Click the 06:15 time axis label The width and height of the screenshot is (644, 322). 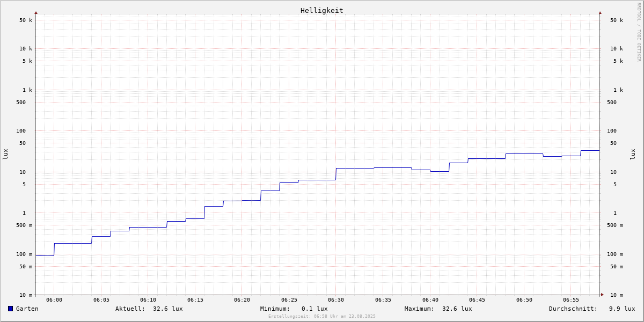tap(195, 299)
